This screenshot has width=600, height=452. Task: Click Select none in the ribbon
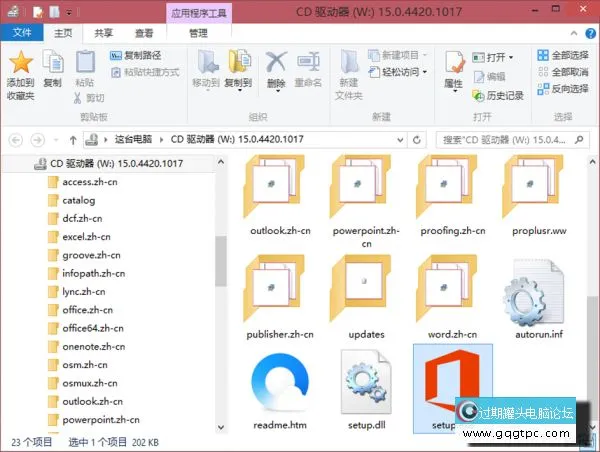pyautogui.click(x=563, y=72)
